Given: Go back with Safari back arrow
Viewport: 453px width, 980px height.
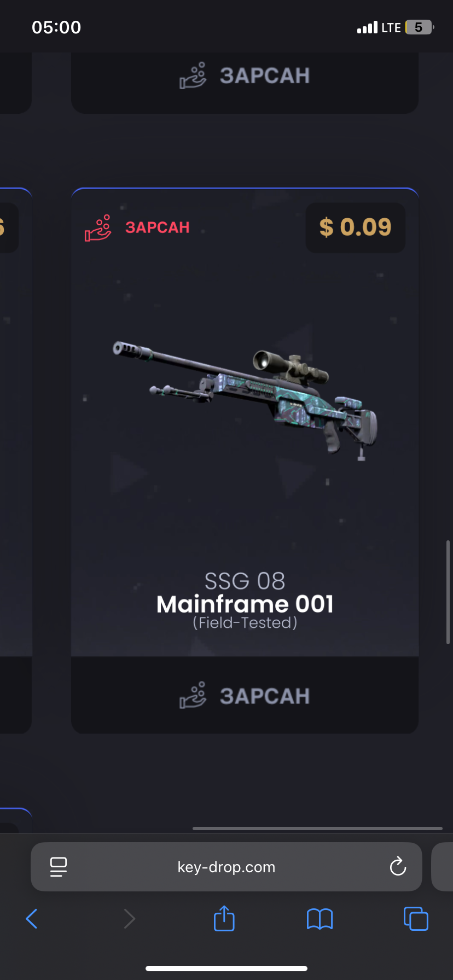Looking at the screenshot, I should 32,919.
